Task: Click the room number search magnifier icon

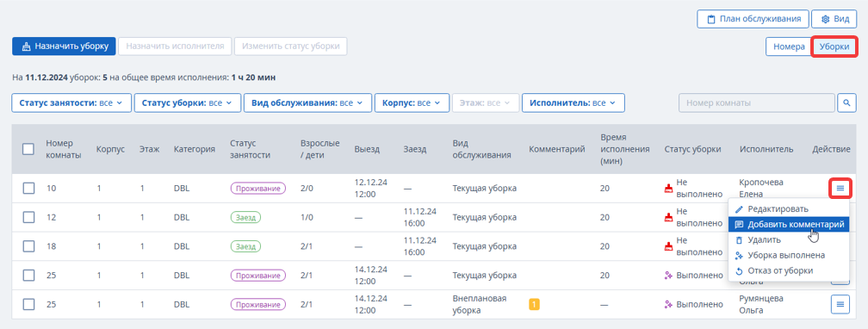Action: (x=846, y=103)
